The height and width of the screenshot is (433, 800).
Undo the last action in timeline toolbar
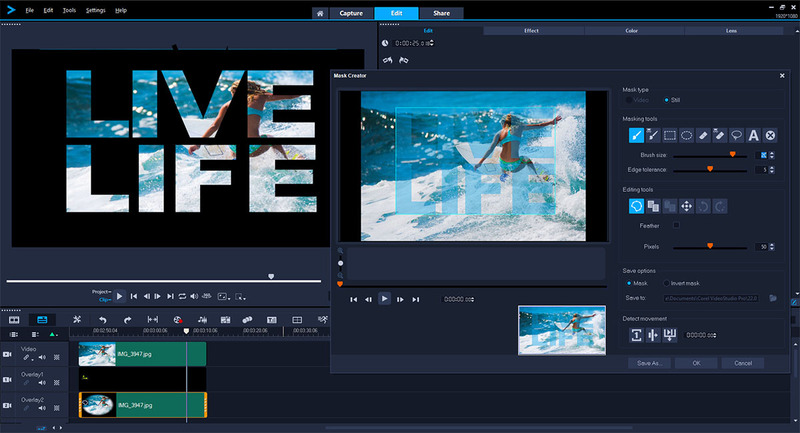(x=103, y=320)
